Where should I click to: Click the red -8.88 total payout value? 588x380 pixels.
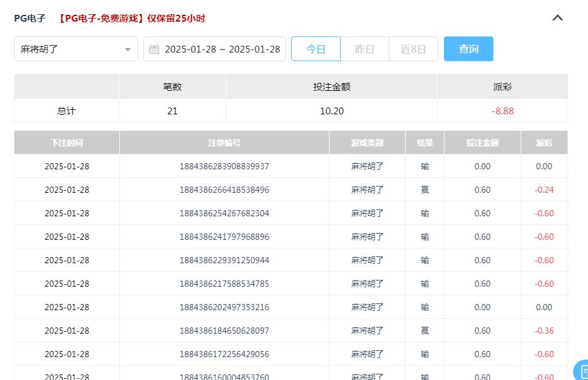click(502, 111)
